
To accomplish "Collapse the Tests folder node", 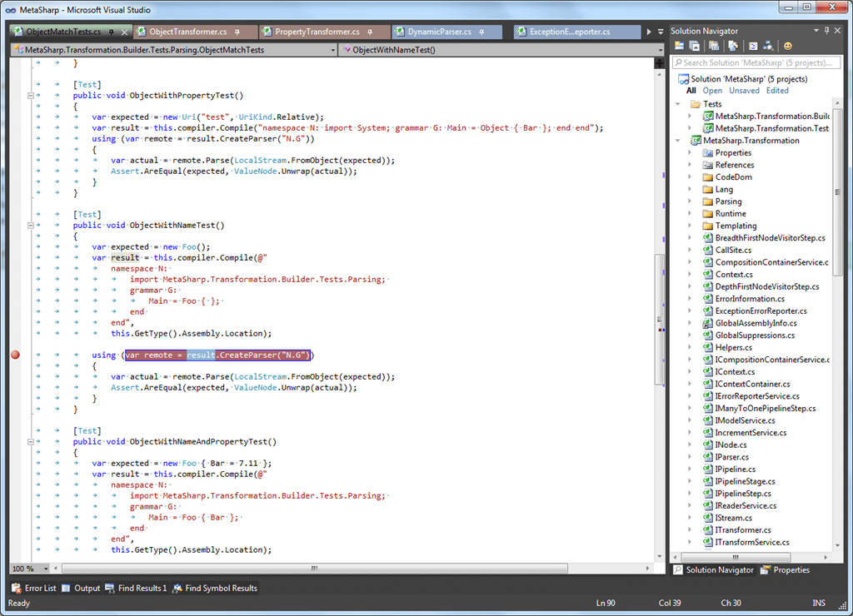I will coord(678,104).
